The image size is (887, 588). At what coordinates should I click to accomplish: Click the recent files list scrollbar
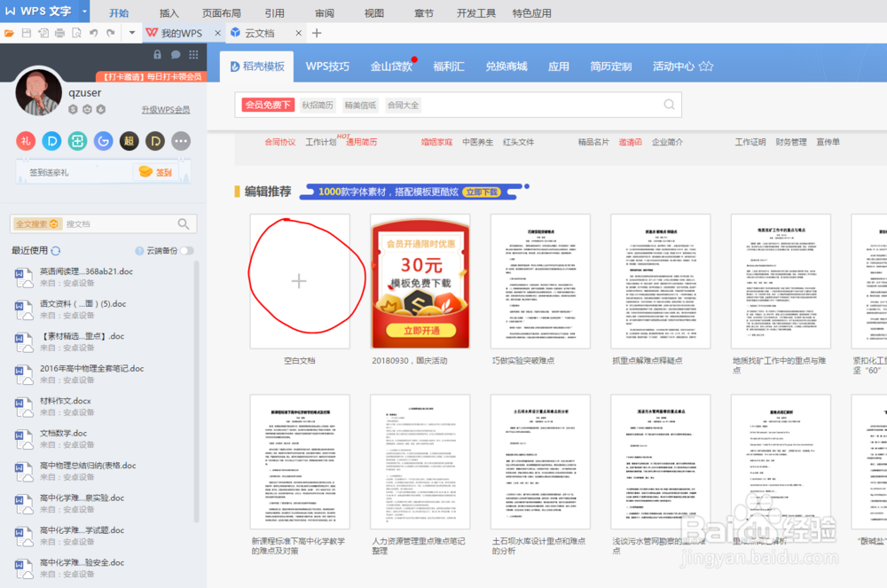[x=197, y=391]
